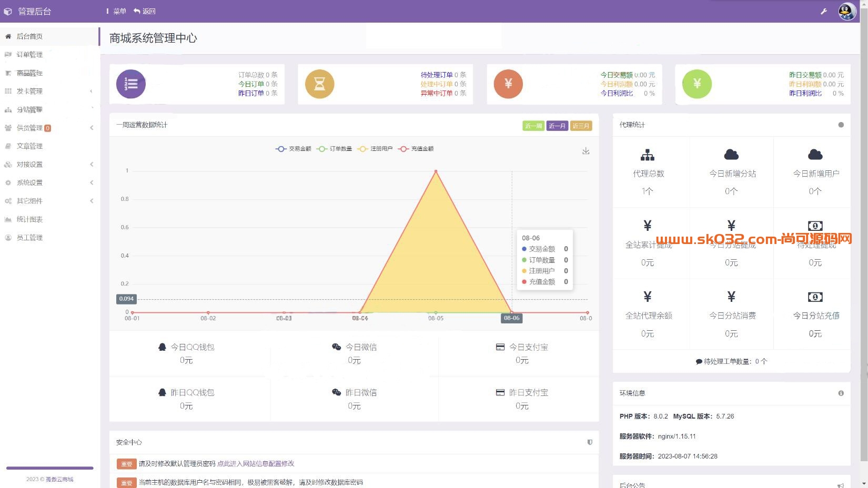Viewport: 868px width, 488px height.
Task: Select the 近一月 chart range button
Action: coord(557,126)
